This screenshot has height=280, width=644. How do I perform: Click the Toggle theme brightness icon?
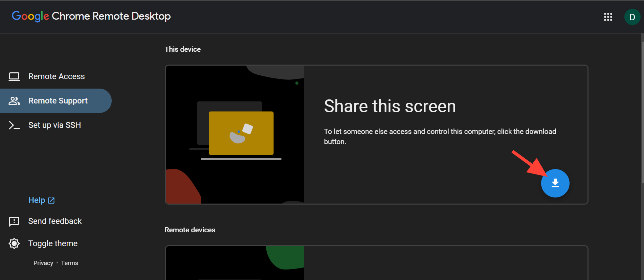[14, 243]
